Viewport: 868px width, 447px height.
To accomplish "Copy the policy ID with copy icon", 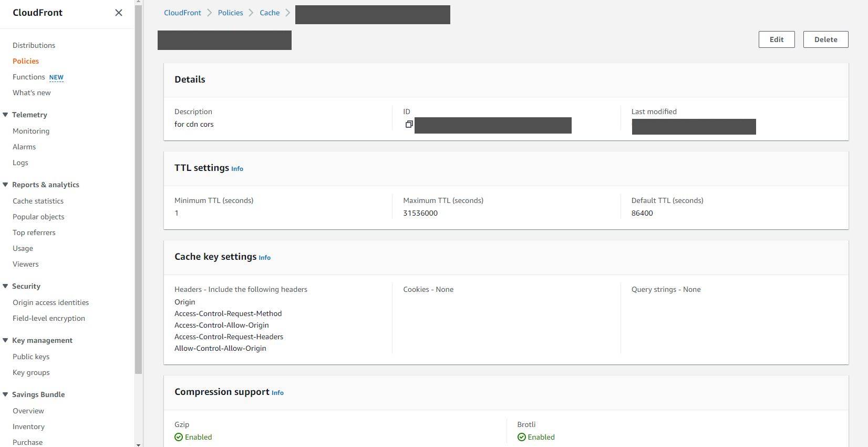I will 409,125.
